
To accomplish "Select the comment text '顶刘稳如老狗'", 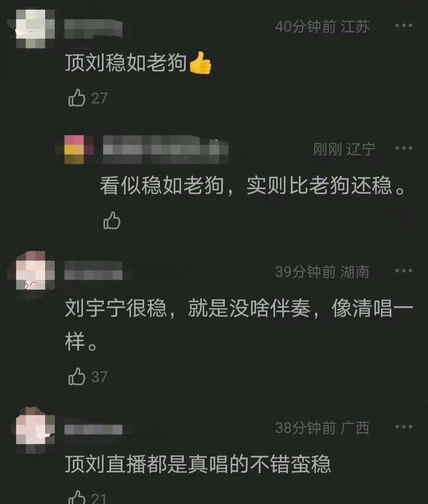I will coord(126,63).
